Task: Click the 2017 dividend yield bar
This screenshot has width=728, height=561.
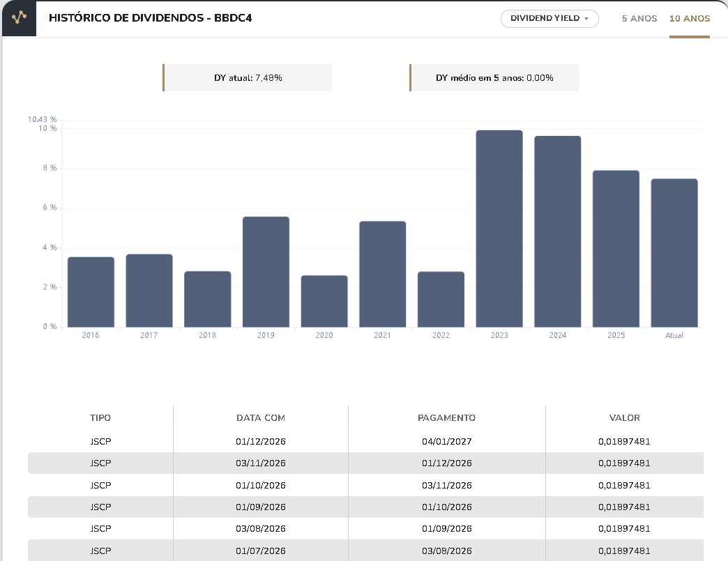Action: [x=149, y=291]
